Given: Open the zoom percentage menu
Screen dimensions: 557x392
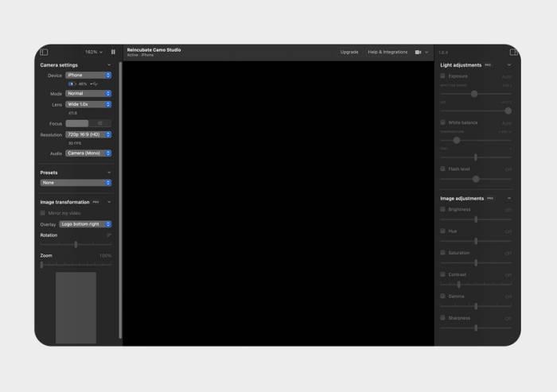Looking at the screenshot, I should click(94, 52).
